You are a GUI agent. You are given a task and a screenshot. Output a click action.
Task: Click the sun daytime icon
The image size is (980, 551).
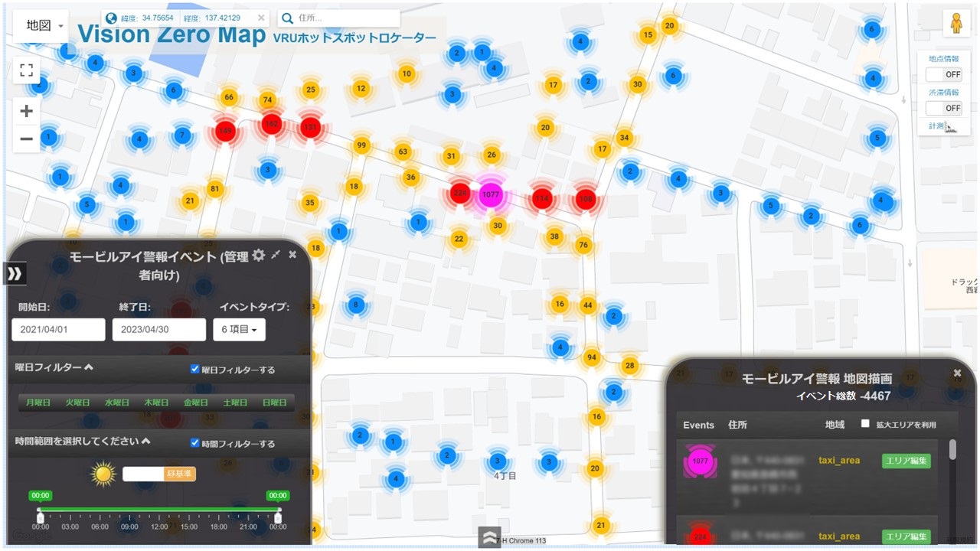tap(103, 474)
